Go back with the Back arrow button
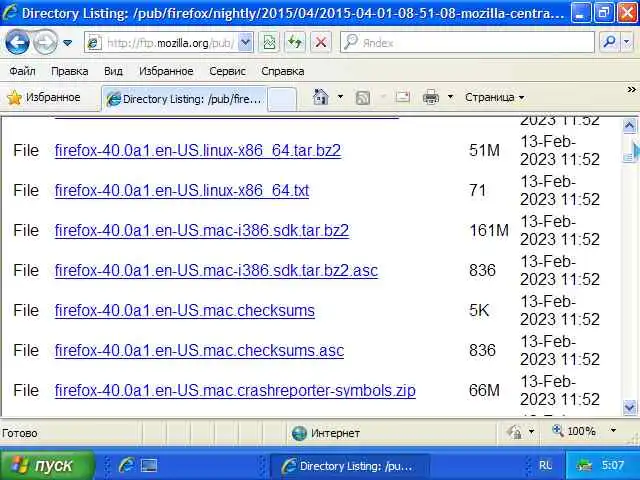 click(x=17, y=42)
